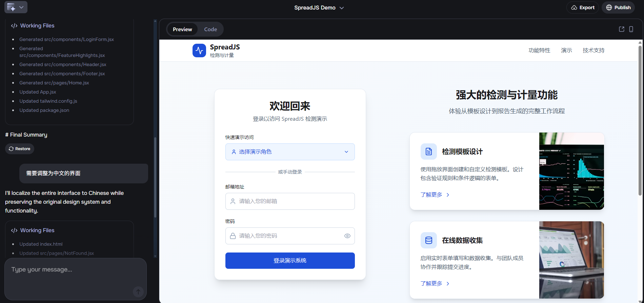
Task: Open the 技术支持 navigation item
Action: [x=593, y=50]
